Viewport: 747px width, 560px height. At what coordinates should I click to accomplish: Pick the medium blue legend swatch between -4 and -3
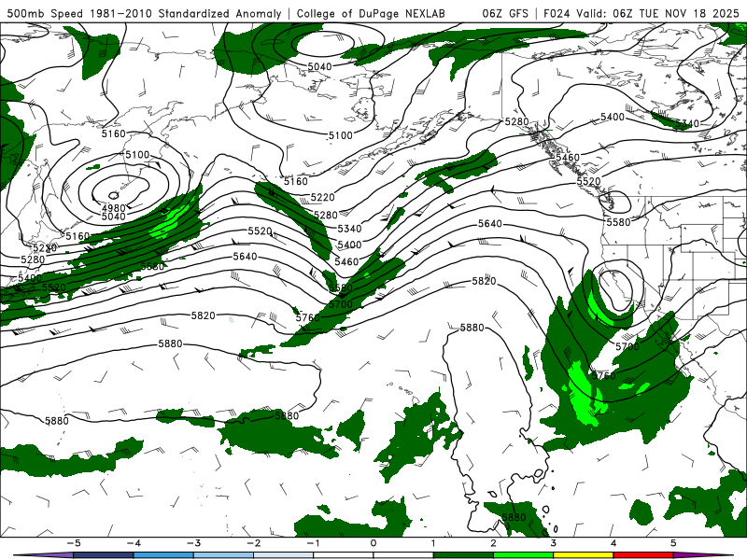tap(163, 555)
